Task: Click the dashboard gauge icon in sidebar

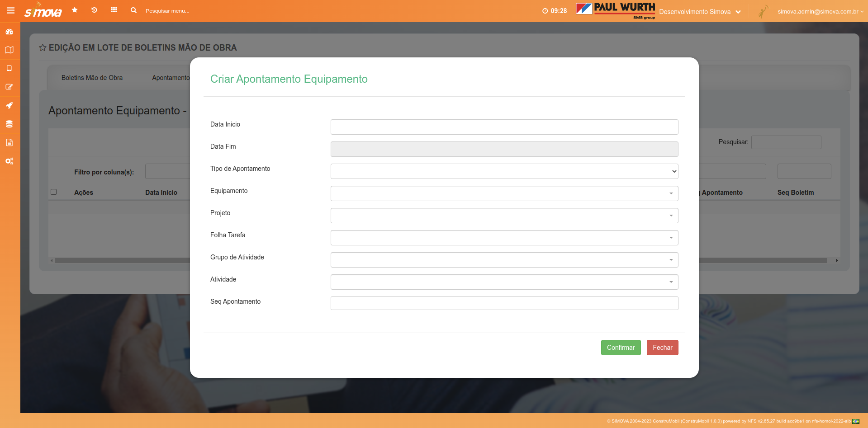Action: (9, 32)
